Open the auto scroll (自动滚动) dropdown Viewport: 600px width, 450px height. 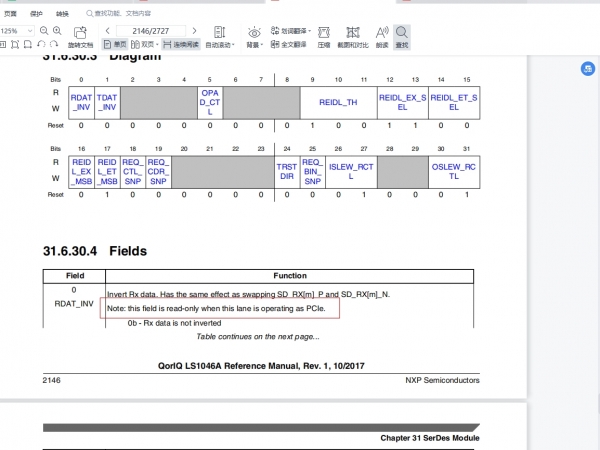[220, 45]
